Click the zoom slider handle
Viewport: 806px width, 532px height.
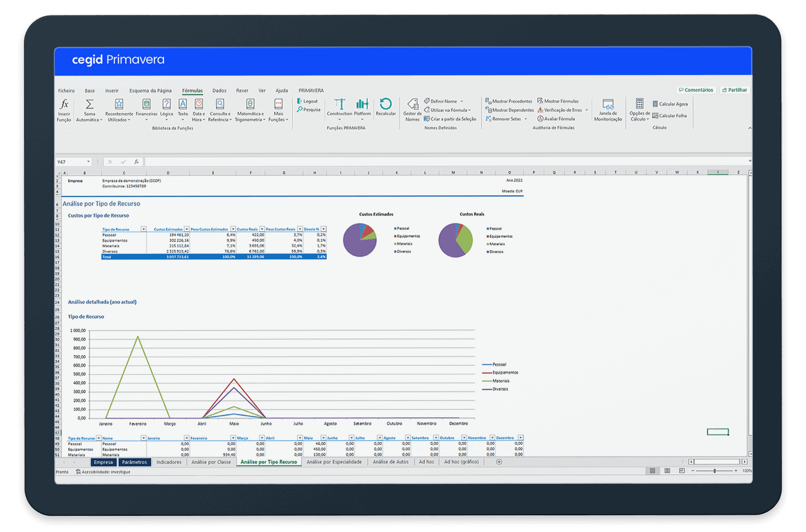point(714,471)
